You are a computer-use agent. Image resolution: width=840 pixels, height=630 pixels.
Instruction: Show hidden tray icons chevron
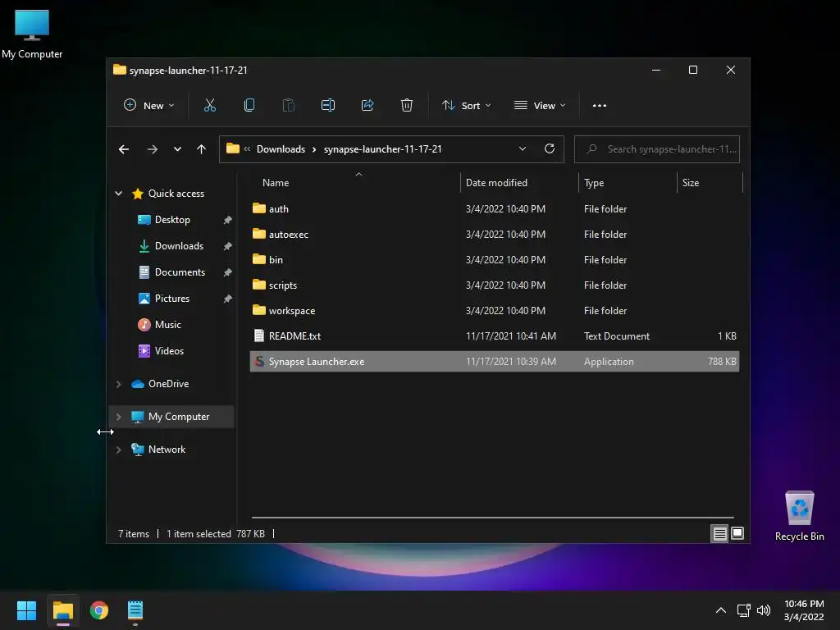(721, 610)
